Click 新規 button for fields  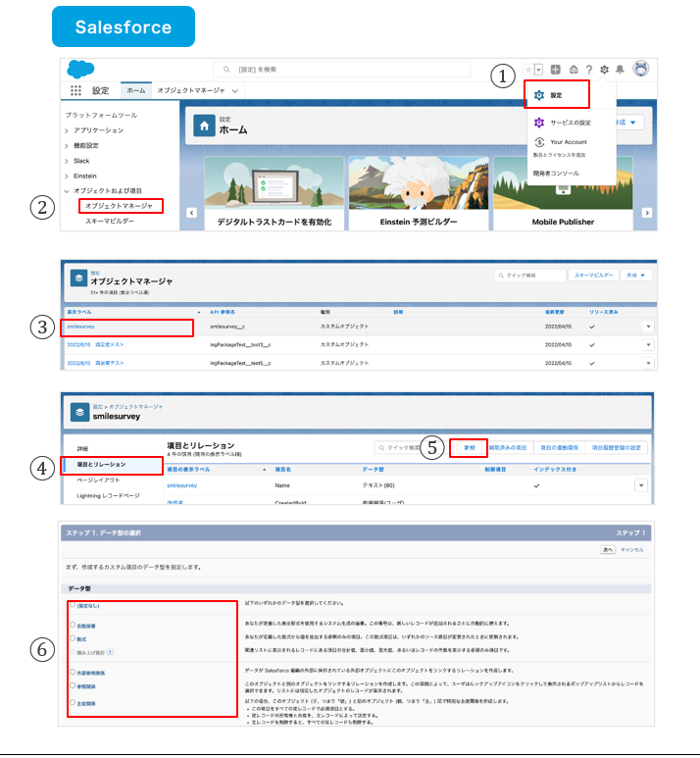coord(469,448)
